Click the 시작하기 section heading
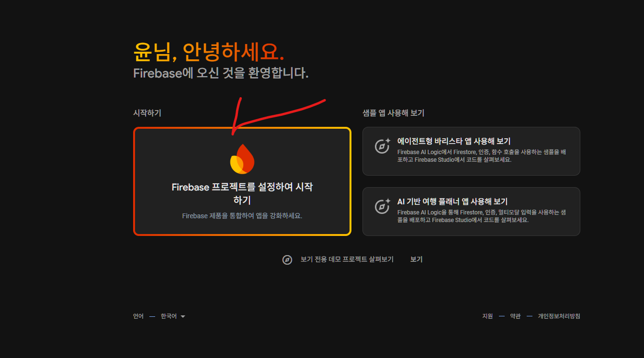The width and height of the screenshot is (644, 358). point(147,113)
